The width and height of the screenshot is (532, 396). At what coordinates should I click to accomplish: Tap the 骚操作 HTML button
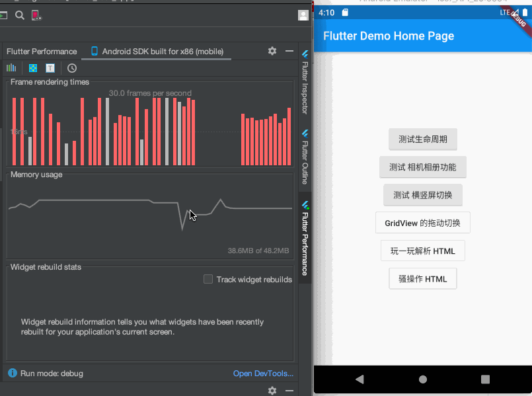[x=423, y=279]
